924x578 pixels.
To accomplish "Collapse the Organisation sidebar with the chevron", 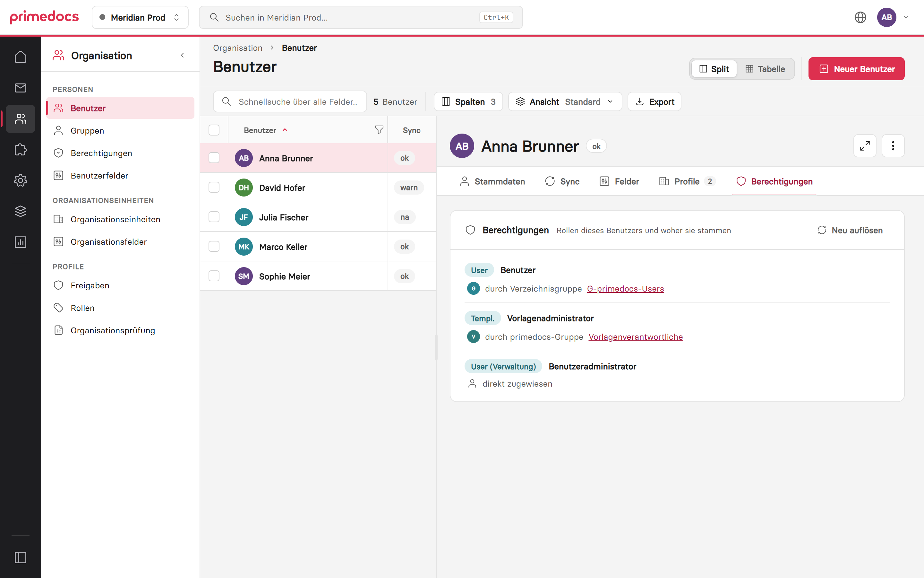I will point(183,56).
